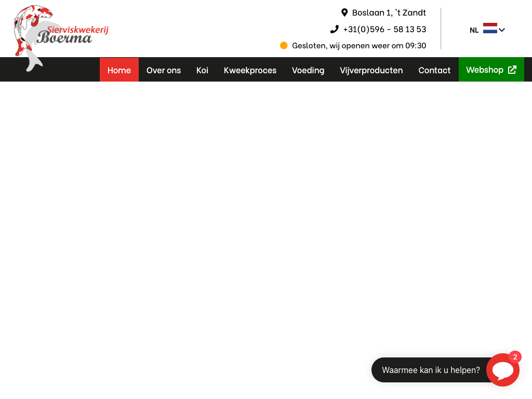Click the Sierviskwekerij Boerma koi logo

pos(60,36)
